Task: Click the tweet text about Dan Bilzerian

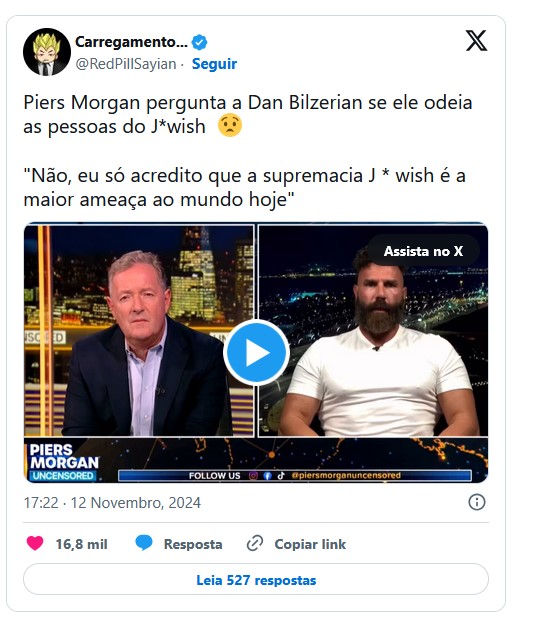Action: 248,151
